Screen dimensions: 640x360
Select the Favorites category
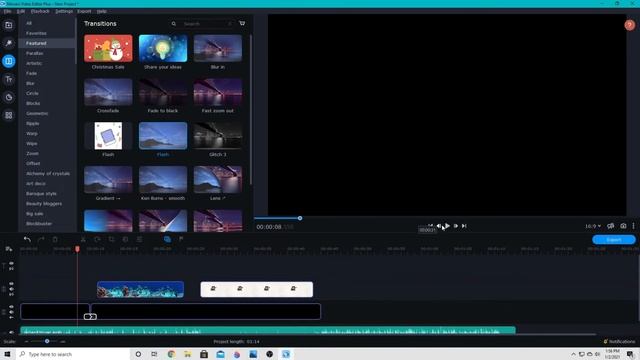click(36, 33)
